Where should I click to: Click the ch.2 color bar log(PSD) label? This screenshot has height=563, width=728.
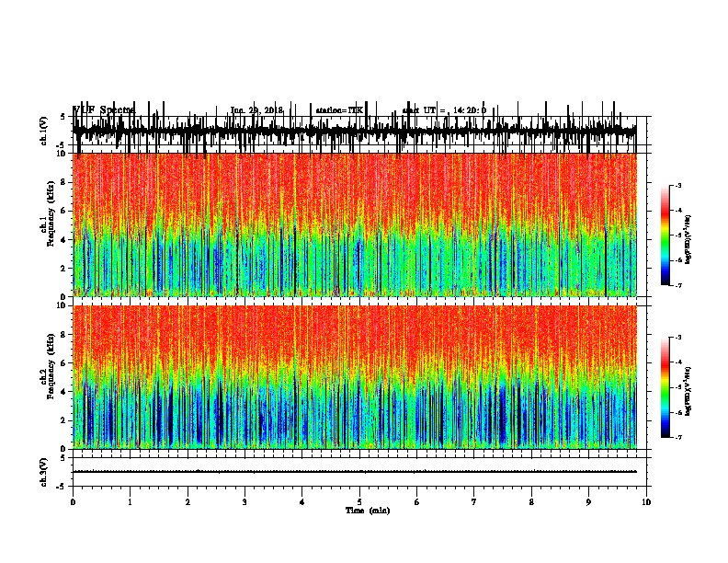tap(688, 391)
